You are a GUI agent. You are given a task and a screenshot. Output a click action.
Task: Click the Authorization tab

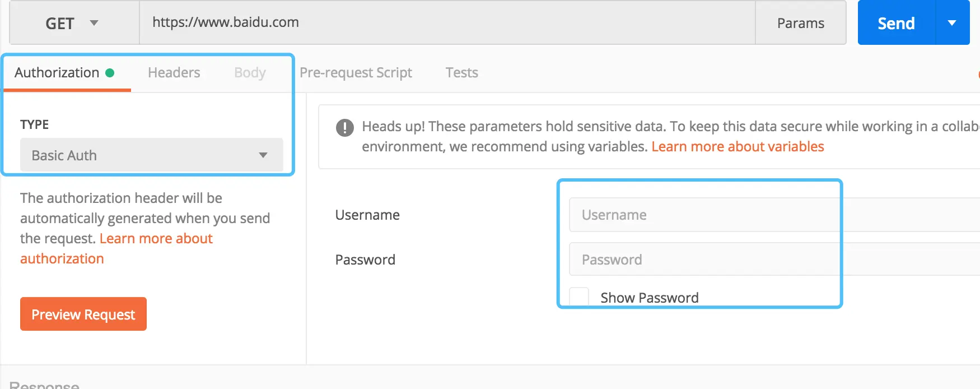coord(57,73)
